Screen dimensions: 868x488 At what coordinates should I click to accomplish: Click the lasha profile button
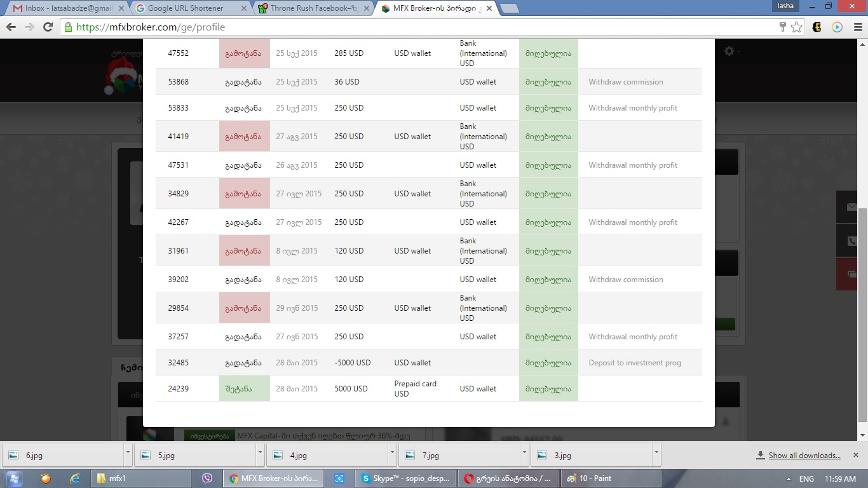[x=785, y=6]
